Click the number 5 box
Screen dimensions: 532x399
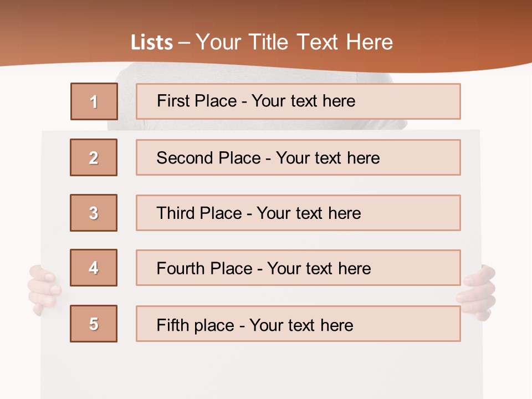click(94, 324)
